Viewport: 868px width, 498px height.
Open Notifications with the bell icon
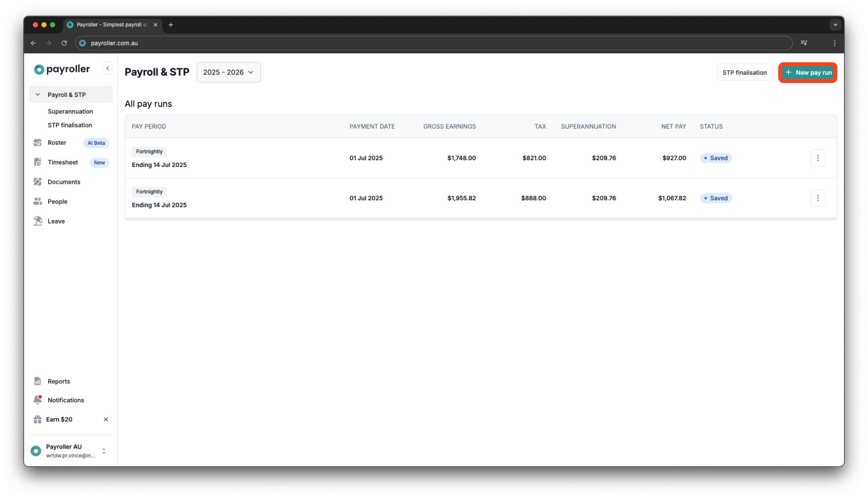(x=38, y=399)
